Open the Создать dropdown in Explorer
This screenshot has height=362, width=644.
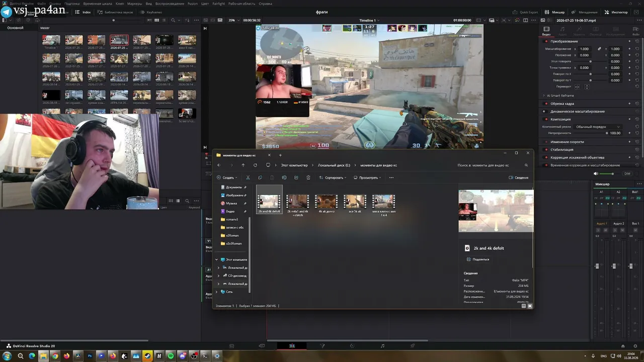[227, 177]
